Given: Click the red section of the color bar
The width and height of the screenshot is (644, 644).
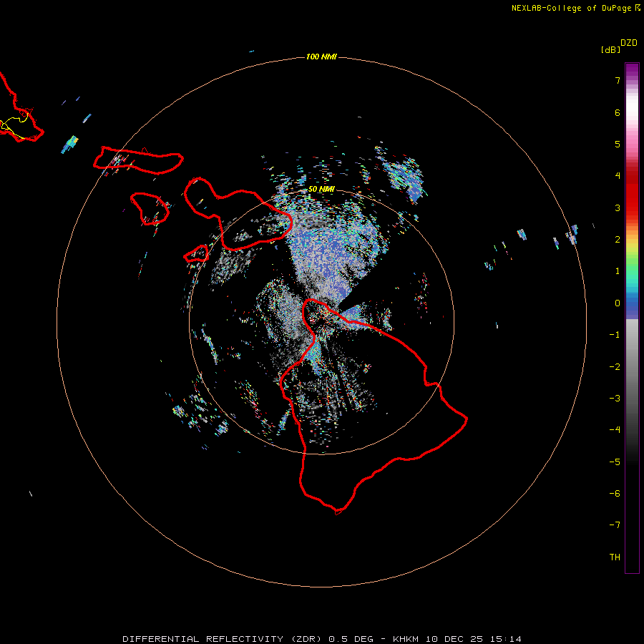Looking at the screenshot, I should [632, 193].
